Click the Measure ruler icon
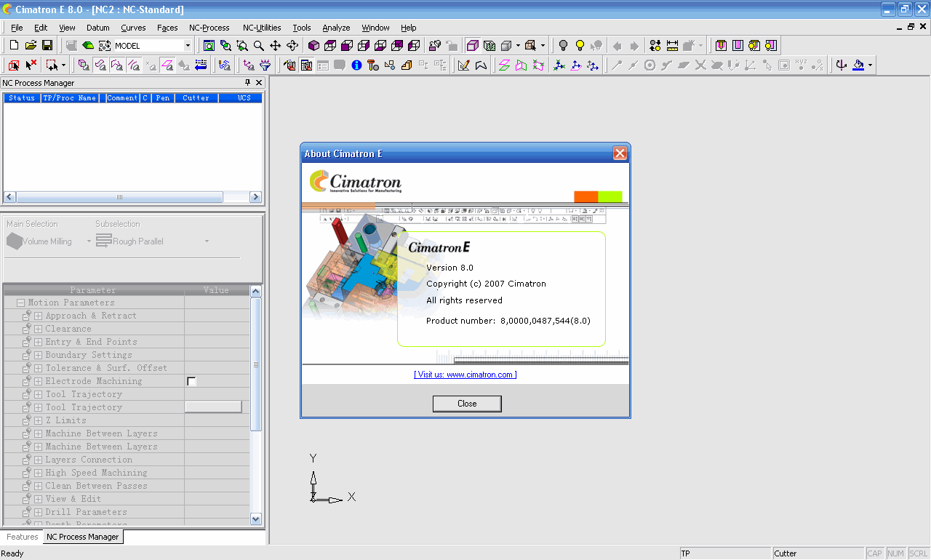This screenshot has height=560, width=931. [x=672, y=45]
